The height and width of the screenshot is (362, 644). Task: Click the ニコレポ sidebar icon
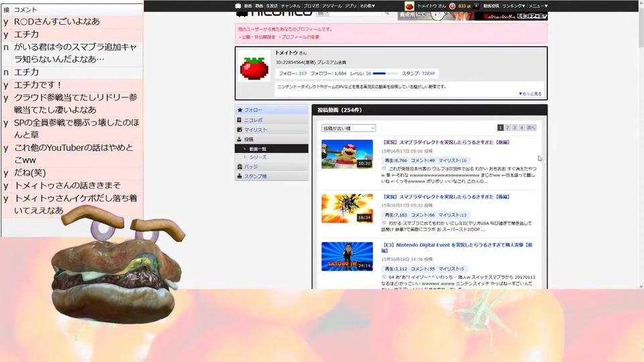tap(239, 120)
